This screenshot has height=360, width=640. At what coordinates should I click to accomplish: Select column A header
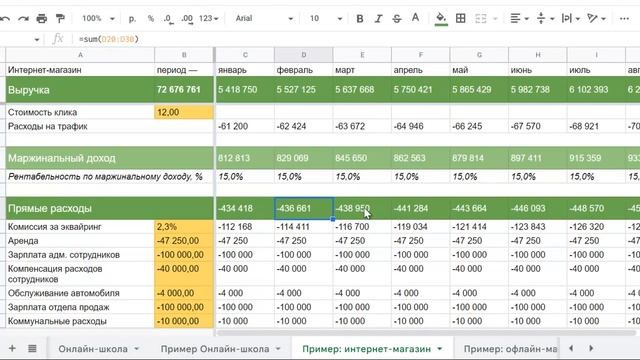[x=80, y=55]
